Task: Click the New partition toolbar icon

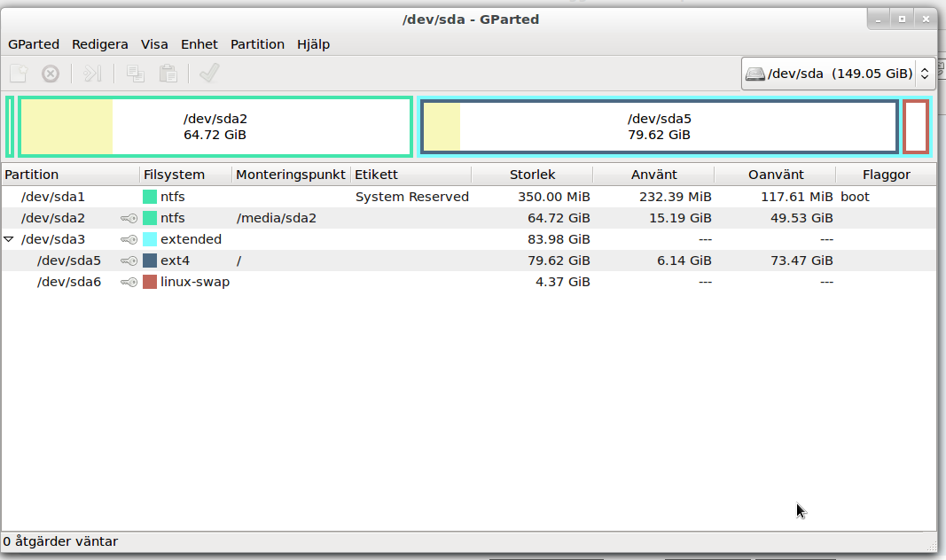Action: pyautogui.click(x=19, y=74)
